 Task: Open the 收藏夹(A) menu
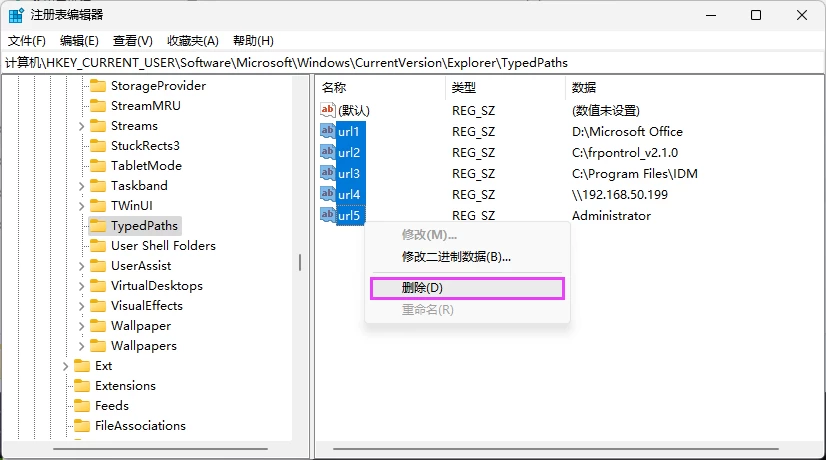(x=193, y=41)
